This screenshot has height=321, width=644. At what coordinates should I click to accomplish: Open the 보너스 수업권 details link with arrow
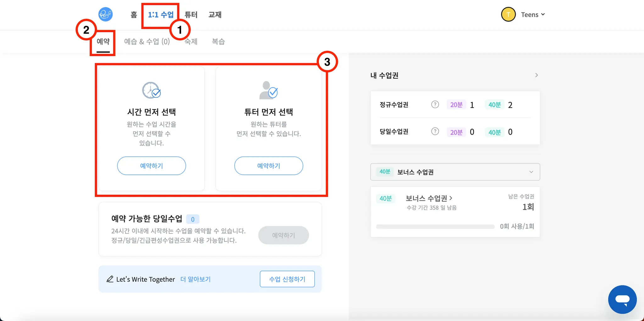(x=429, y=198)
